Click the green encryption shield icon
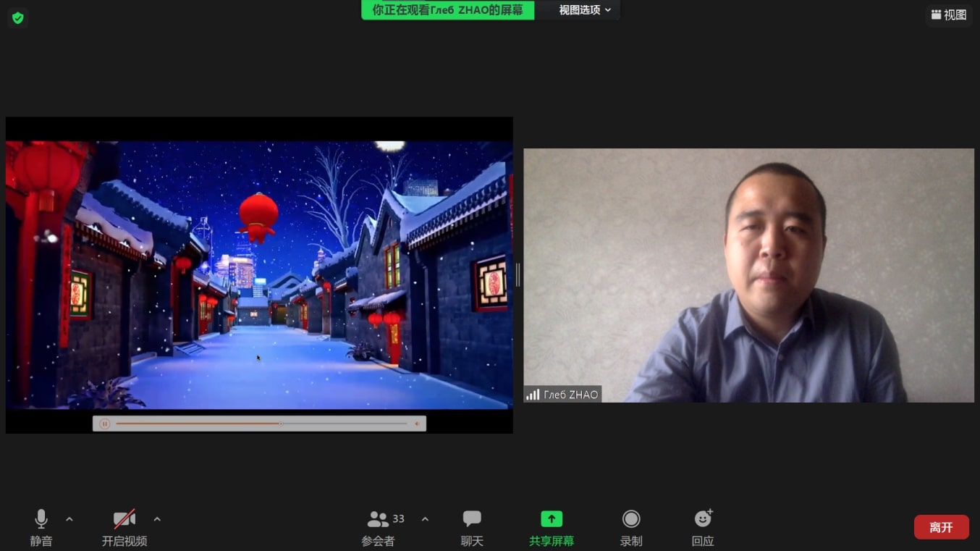 click(x=17, y=17)
